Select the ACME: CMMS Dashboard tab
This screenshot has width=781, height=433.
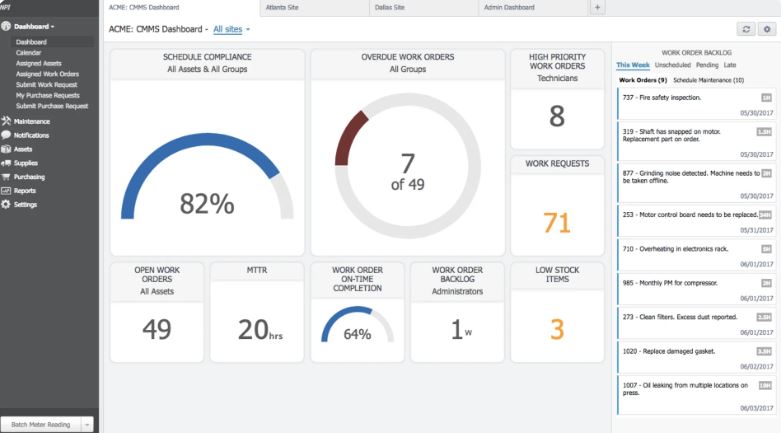182,7
